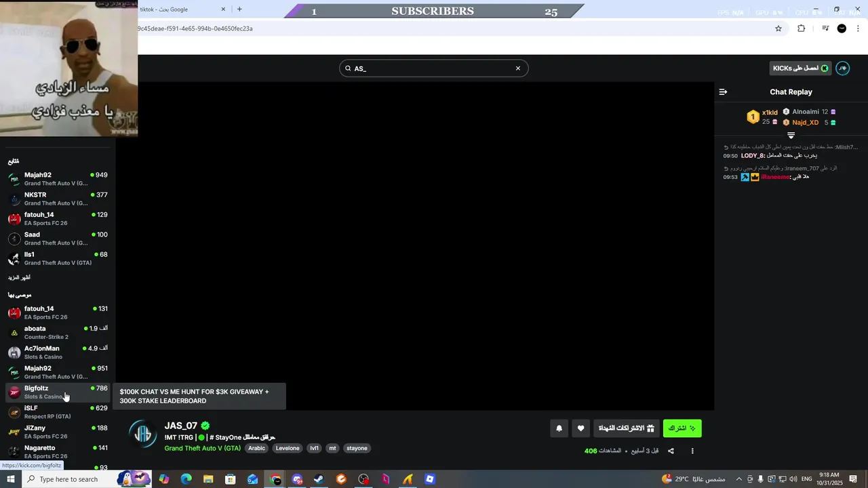Show hidden system tray icons

point(739,479)
